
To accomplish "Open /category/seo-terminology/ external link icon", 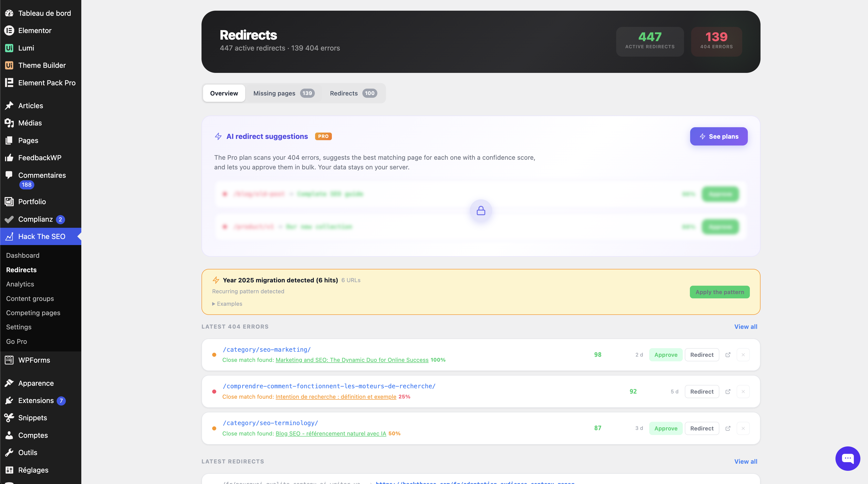I will (728, 428).
